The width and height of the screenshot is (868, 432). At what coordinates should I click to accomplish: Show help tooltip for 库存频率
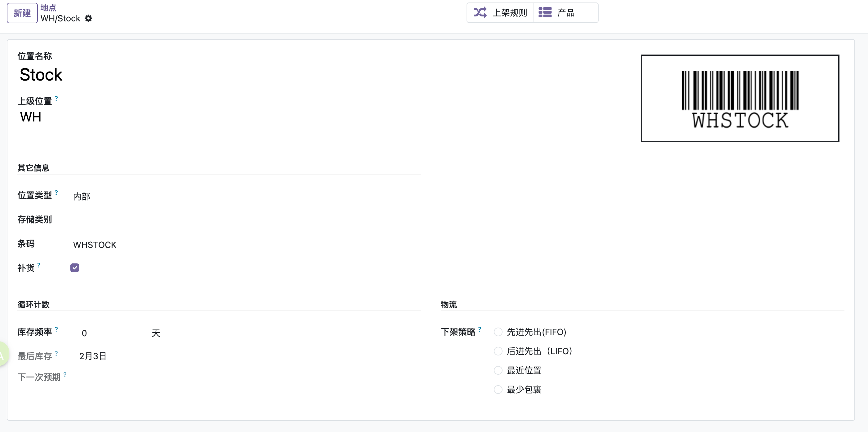(x=56, y=329)
